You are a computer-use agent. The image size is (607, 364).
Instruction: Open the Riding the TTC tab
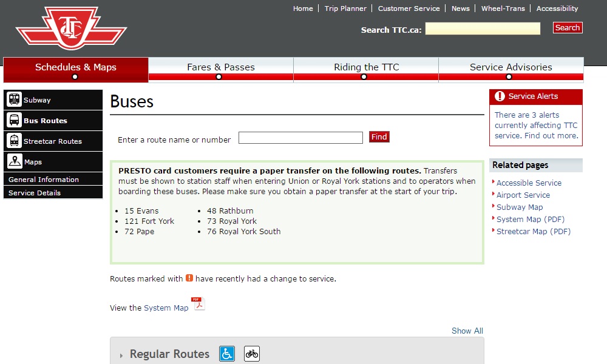(366, 67)
